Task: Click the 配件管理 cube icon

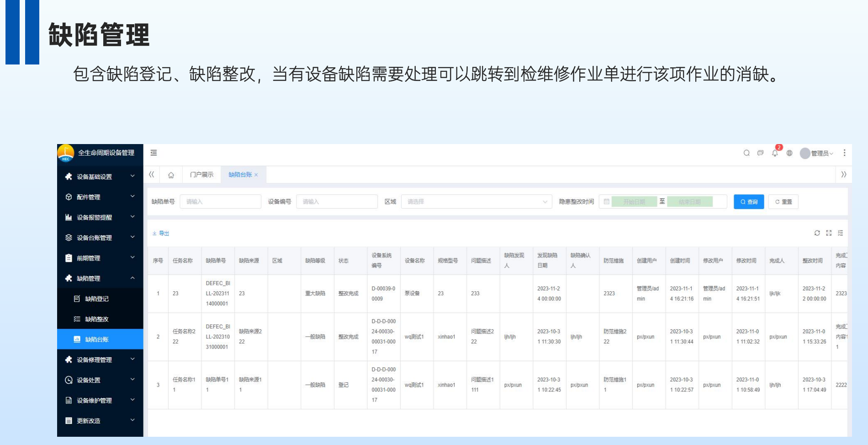Action: [x=69, y=197]
